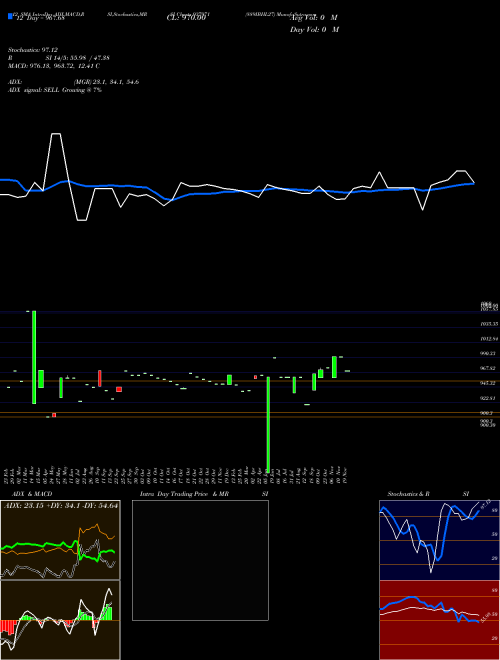Click the blue 12 Day SMA legend square
The width and height of the screenshot is (500, 660).
click(10, 17)
